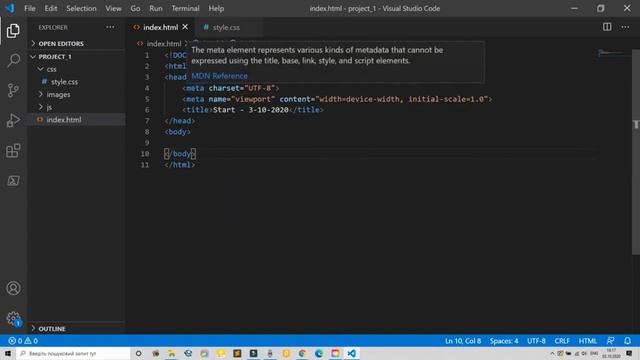Open the Search view in activity bar
640x360 pixels.
[x=13, y=60]
